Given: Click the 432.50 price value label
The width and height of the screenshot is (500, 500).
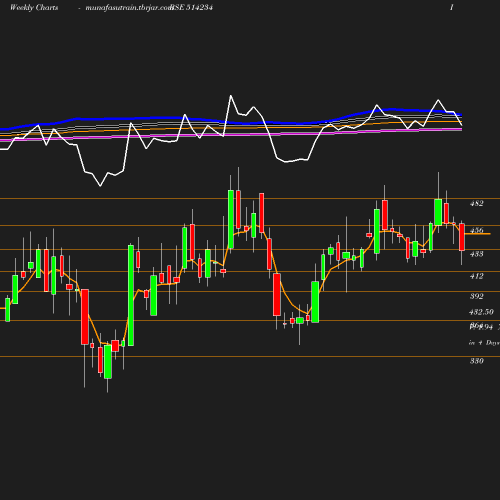Looking at the screenshot, I should point(481,312).
